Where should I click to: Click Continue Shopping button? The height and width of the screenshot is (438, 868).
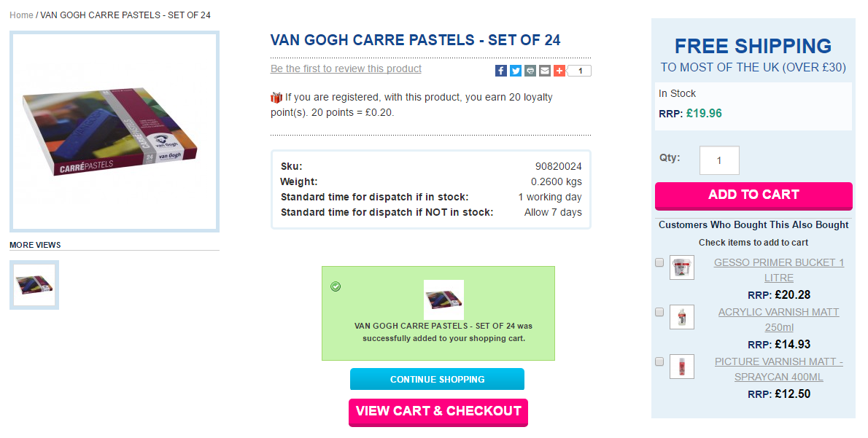coord(437,379)
